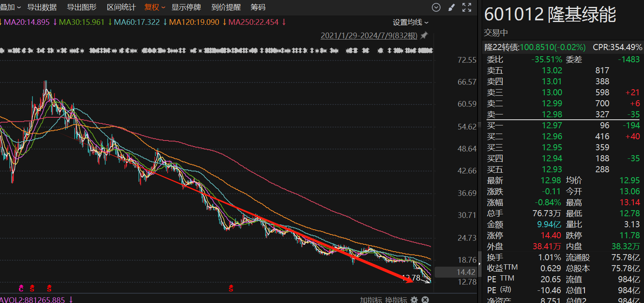Expand the 设置均线 moving average dropdown
Image resolution: width=644 pixels, height=303 pixels.
(411, 22)
